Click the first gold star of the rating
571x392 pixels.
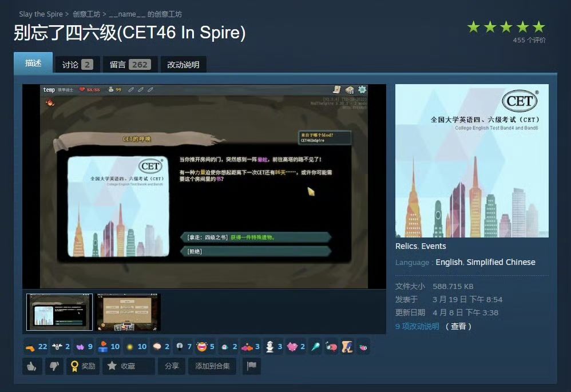click(x=473, y=27)
